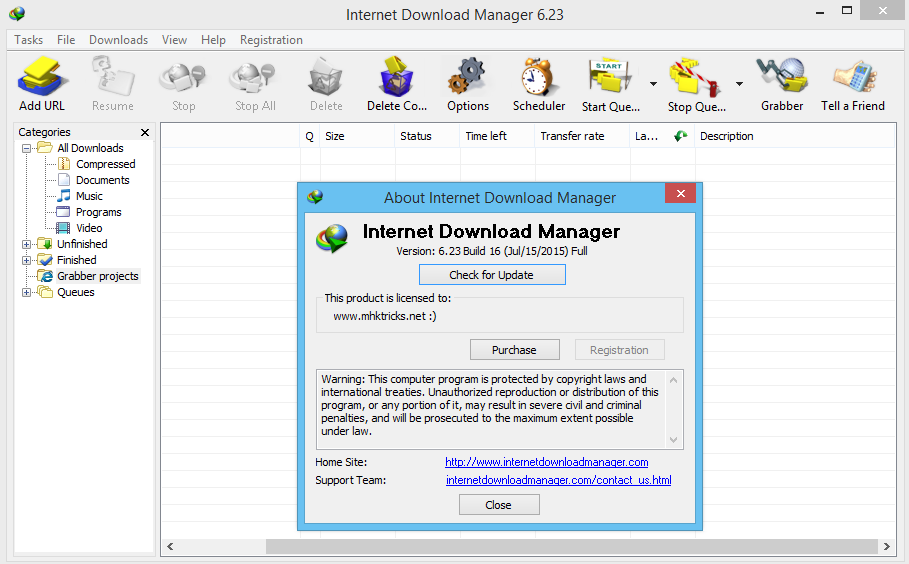Open the Registration menu
Image resolution: width=909 pixels, height=564 pixels.
pos(271,40)
